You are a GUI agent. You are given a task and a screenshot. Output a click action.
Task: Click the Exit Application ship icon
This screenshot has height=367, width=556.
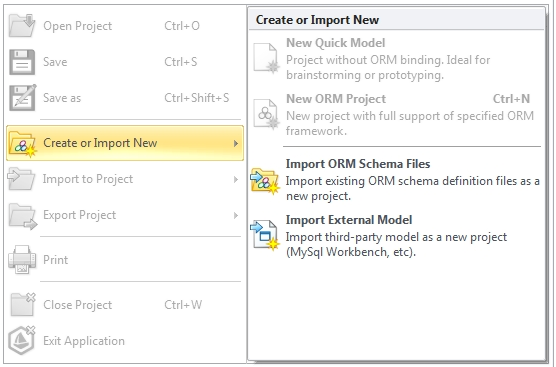coord(22,340)
